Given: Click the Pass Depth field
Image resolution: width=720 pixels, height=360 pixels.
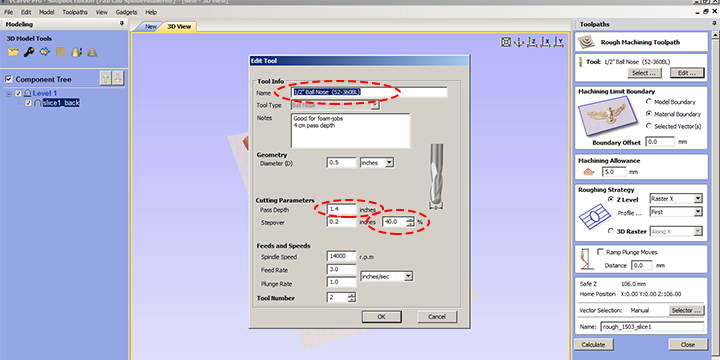Looking at the screenshot, I should click(x=342, y=209).
